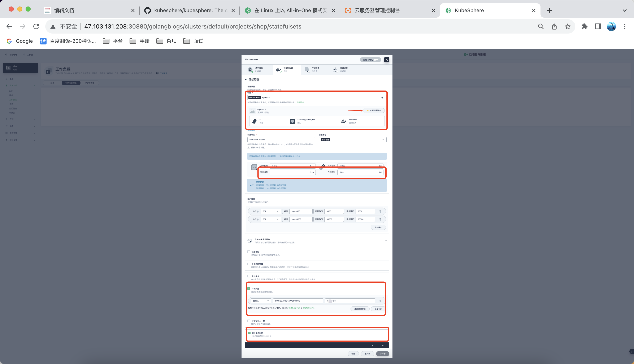Open the 平台管理 gear in background page

pos(6,55)
